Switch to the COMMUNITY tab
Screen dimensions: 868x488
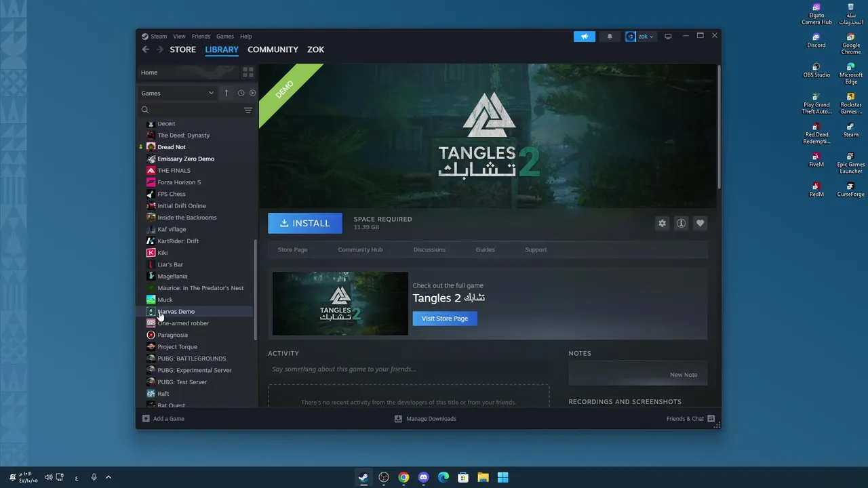click(273, 49)
